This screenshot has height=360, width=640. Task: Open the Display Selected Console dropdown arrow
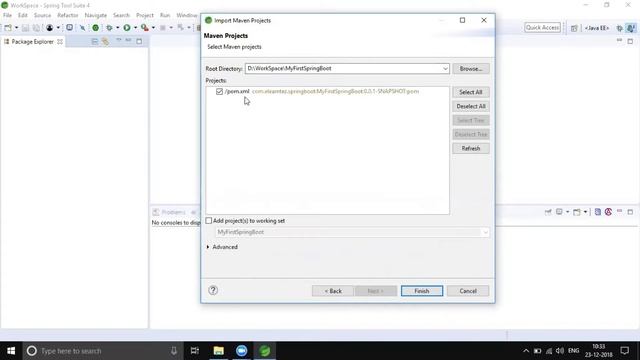click(x=567, y=212)
